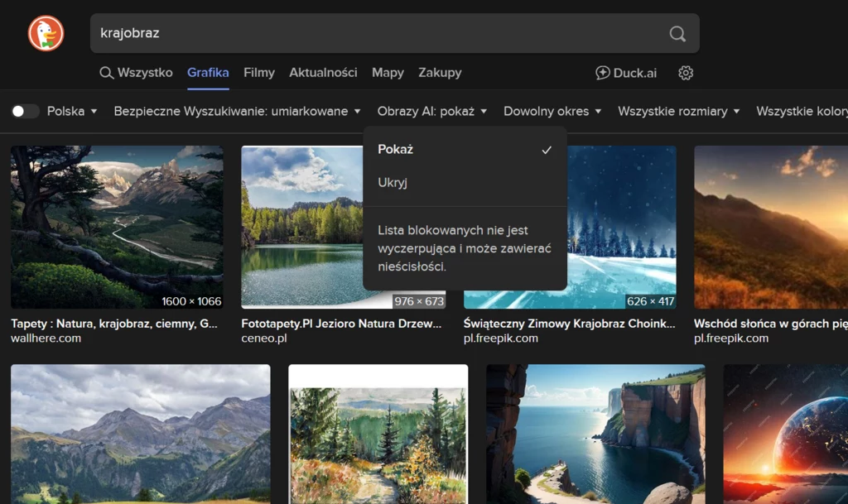Expand the Polska region dropdown
This screenshot has height=504, width=848.
72,111
